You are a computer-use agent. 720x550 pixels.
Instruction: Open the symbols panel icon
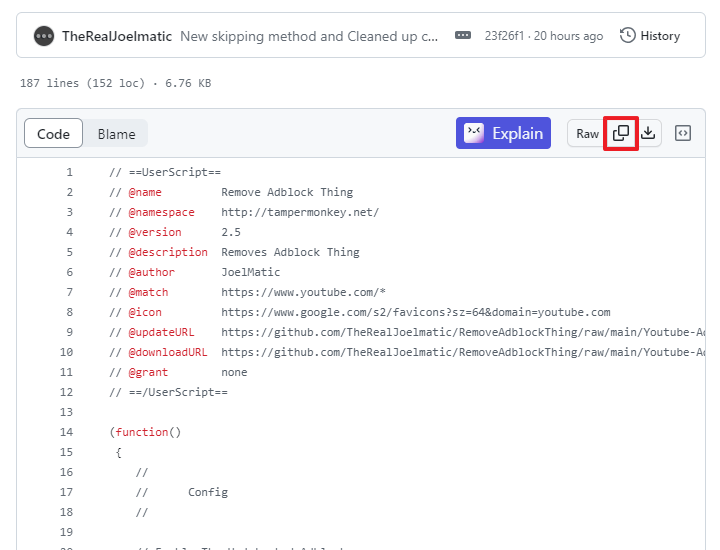[x=682, y=133]
